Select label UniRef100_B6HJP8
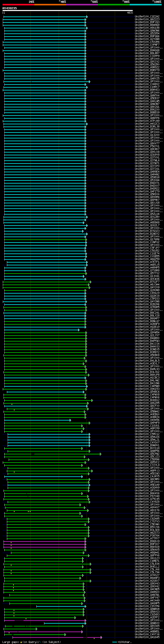164x644 pixels. (x=147, y=375)
